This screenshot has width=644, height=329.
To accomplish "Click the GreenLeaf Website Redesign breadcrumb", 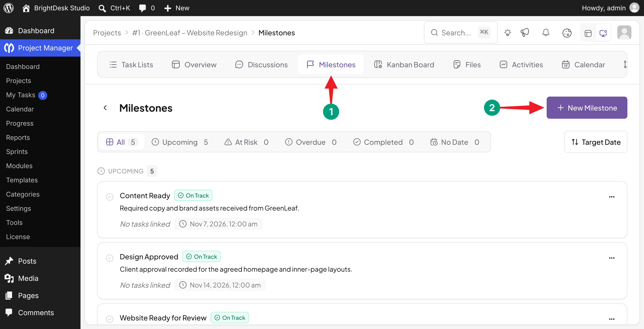I will [190, 33].
